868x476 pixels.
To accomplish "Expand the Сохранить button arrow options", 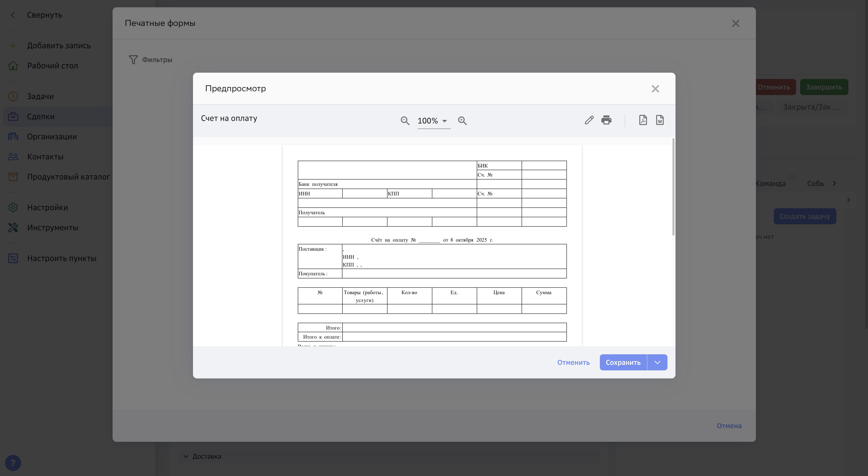I will click(x=657, y=362).
